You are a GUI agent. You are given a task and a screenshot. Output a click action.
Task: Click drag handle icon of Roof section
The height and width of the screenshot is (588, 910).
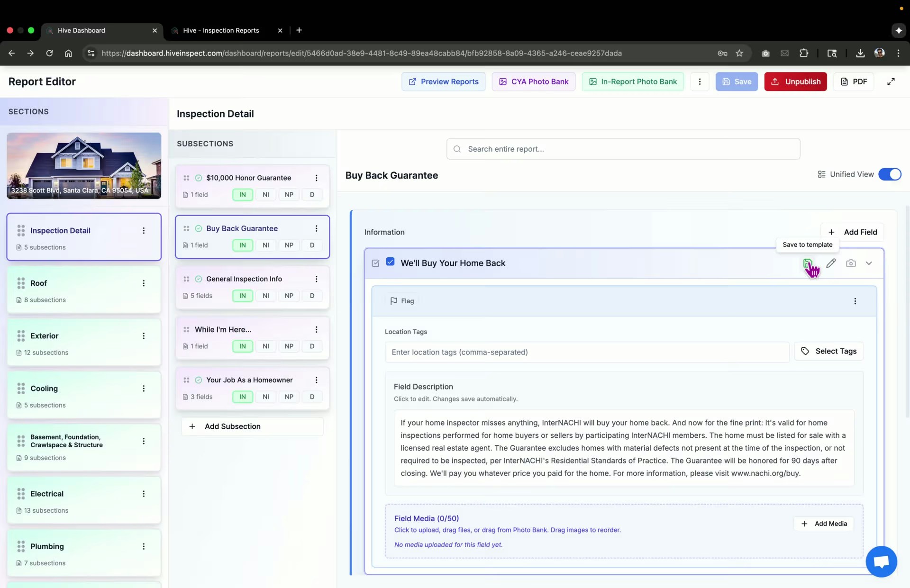(21, 283)
